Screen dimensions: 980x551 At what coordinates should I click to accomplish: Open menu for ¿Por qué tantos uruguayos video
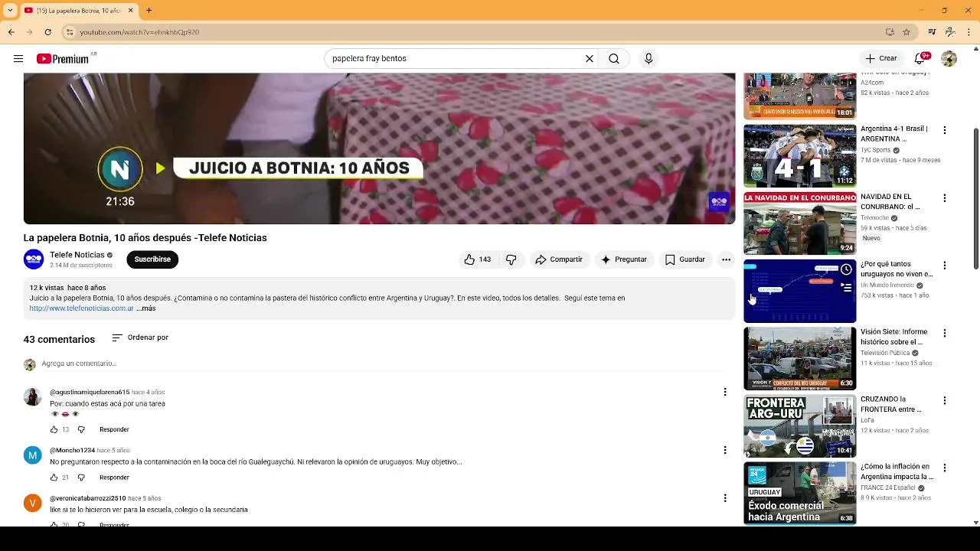pyautogui.click(x=944, y=266)
